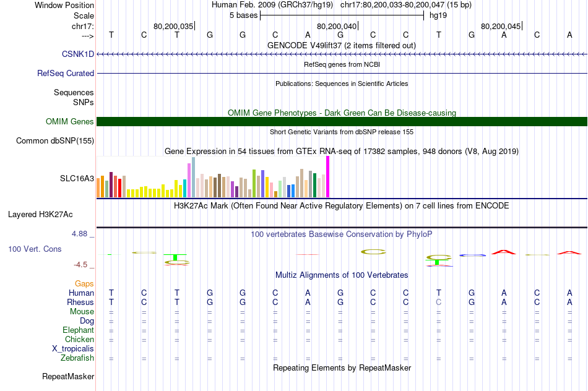Click the 80,200,045 position marker

point(501,26)
